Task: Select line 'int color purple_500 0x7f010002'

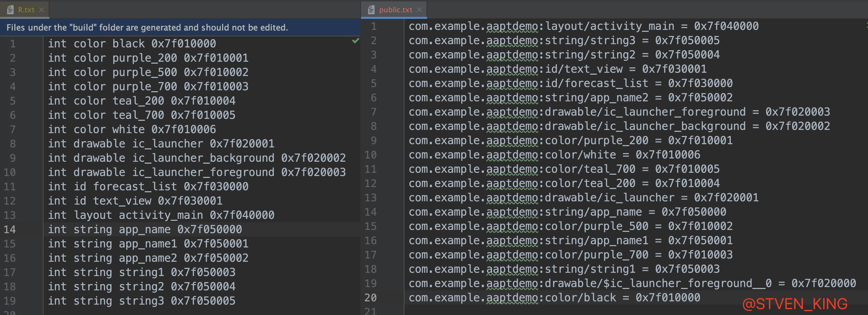Action: [x=148, y=72]
